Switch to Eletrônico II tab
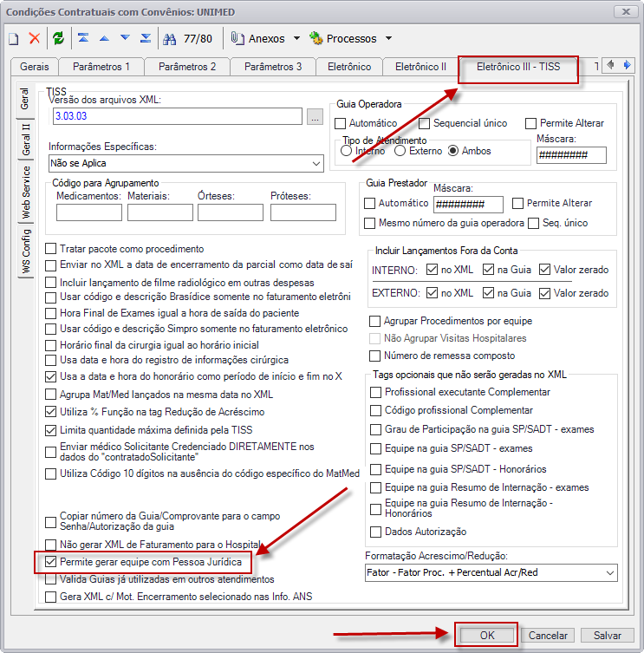The image size is (644, 653). click(420, 67)
